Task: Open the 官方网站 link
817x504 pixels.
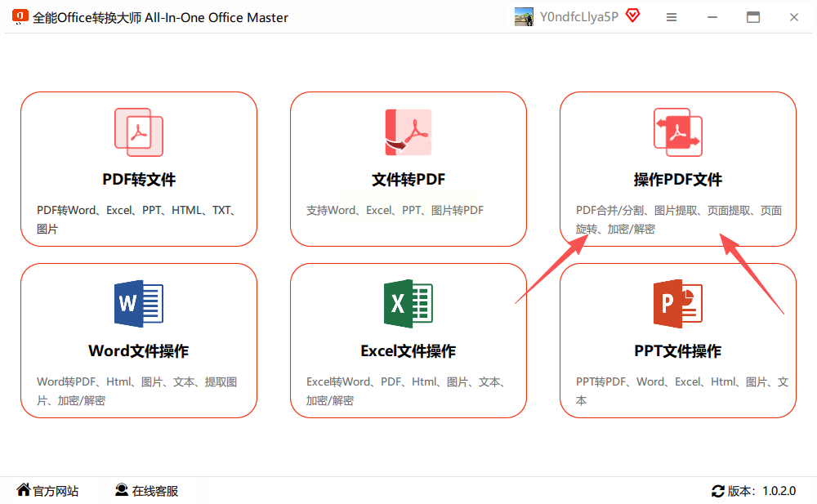Action: [56, 491]
